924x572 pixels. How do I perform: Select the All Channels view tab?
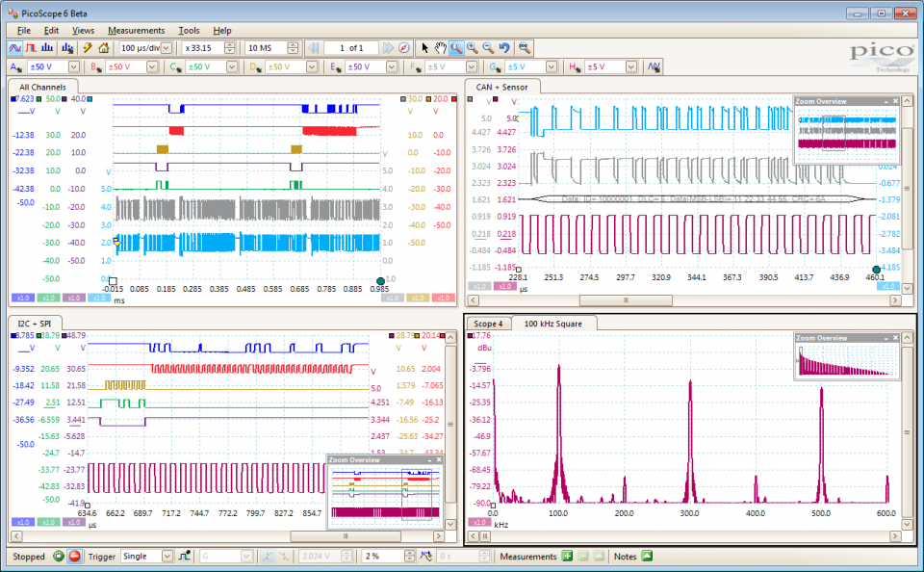pos(42,87)
